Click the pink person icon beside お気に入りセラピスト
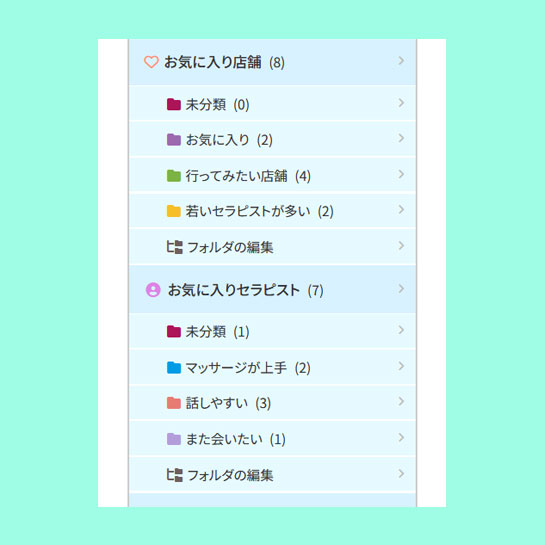The image size is (545, 545). (153, 290)
